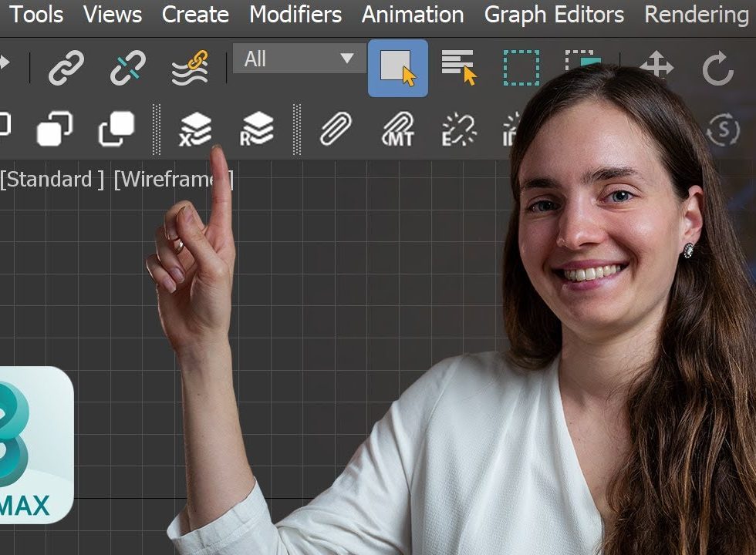Image resolution: width=756 pixels, height=555 pixels.
Task: Click the overlapping squares icon with white front
Action: [x=55, y=129]
